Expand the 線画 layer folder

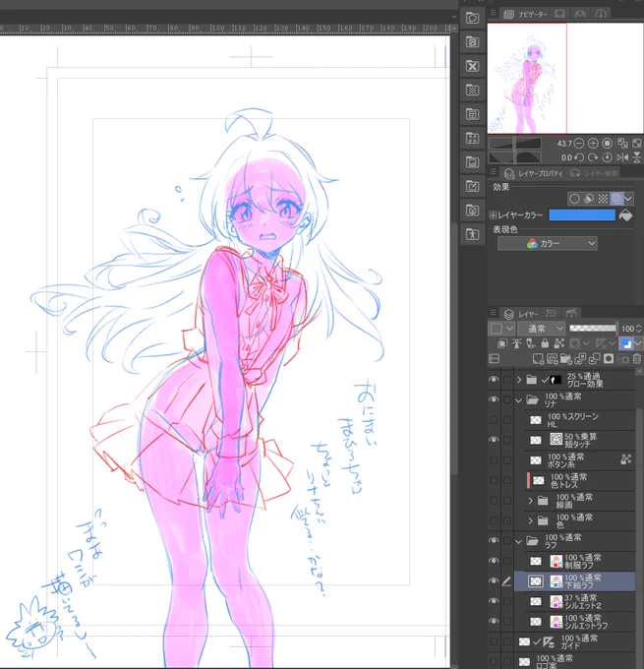click(531, 500)
